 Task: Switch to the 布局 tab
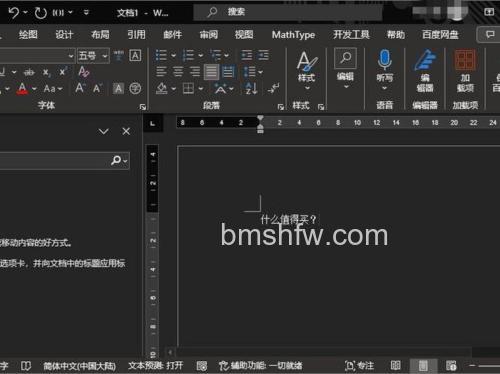point(100,34)
